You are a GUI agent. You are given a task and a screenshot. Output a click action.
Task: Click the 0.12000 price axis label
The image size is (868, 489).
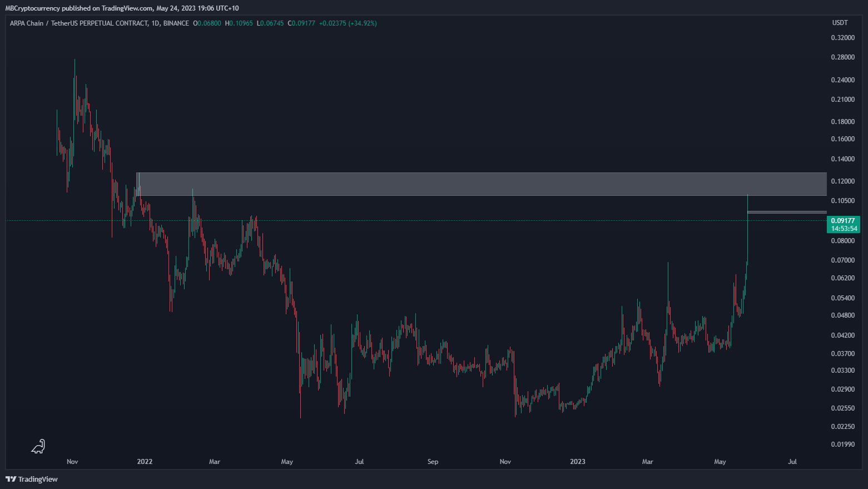tap(843, 181)
